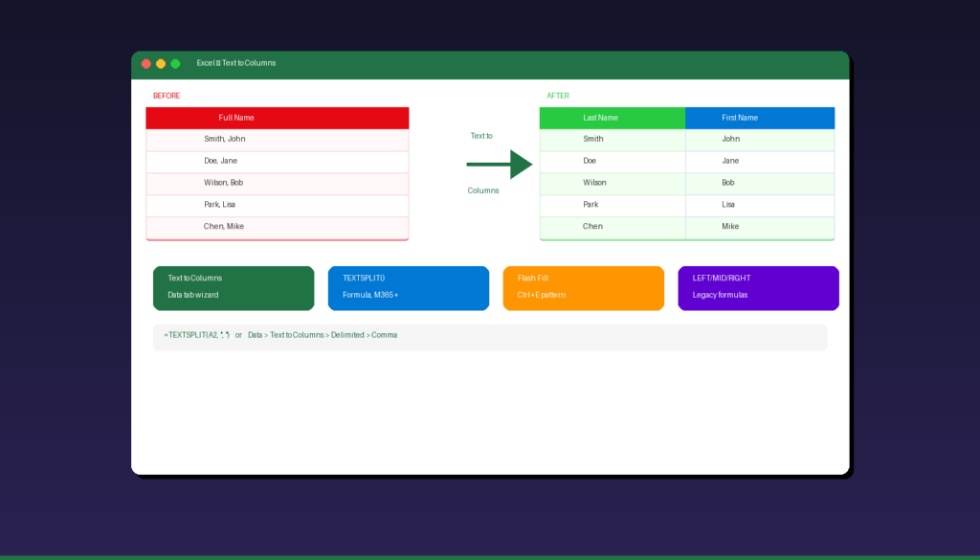The height and width of the screenshot is (560, 980).
Task: Click the AFTER label above right table
Action: [558, 96]
